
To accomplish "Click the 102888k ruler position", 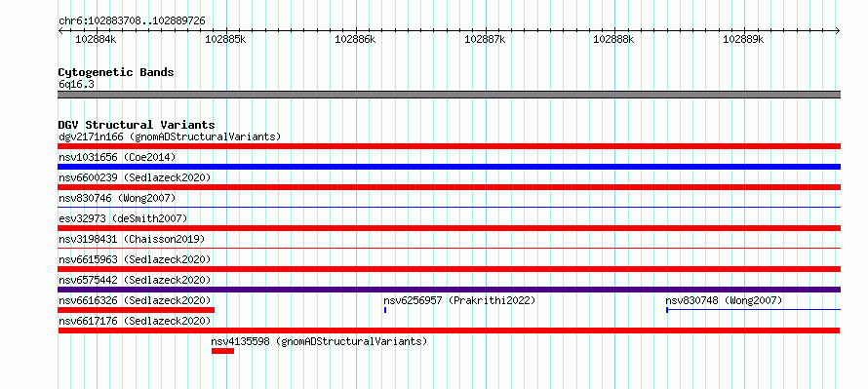I will tap(613, 39).
